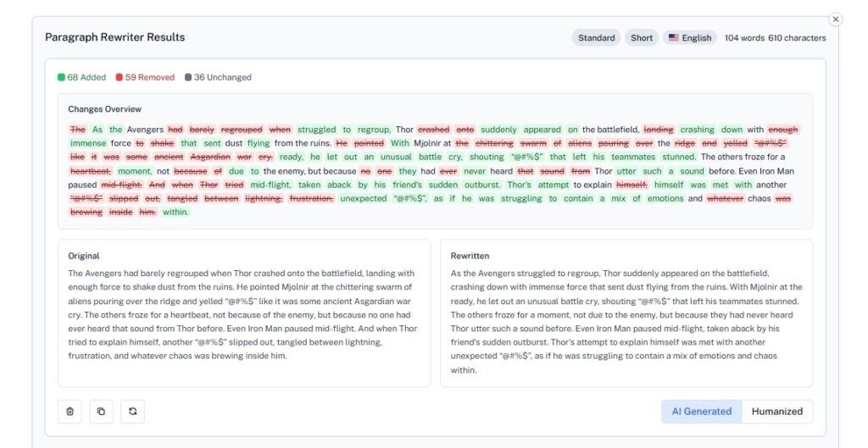
Task: Click the 104 words count label
Action: tap(744, 38)
